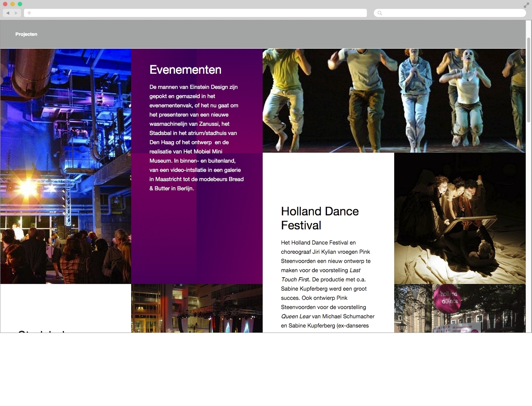
Task: Minimize the window with the yellow button
Action: pyautogui.click(x=13, y=4)
